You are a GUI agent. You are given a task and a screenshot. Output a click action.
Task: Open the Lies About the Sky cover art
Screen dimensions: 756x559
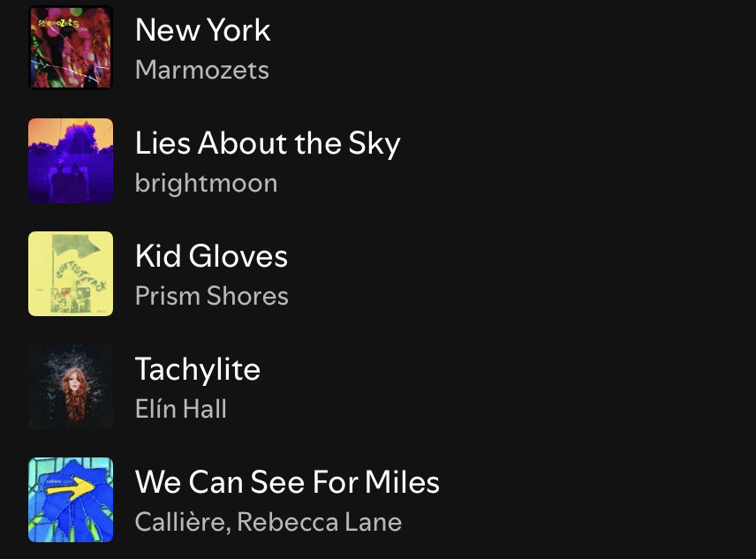pyautogui.click(x=71, y=161)
